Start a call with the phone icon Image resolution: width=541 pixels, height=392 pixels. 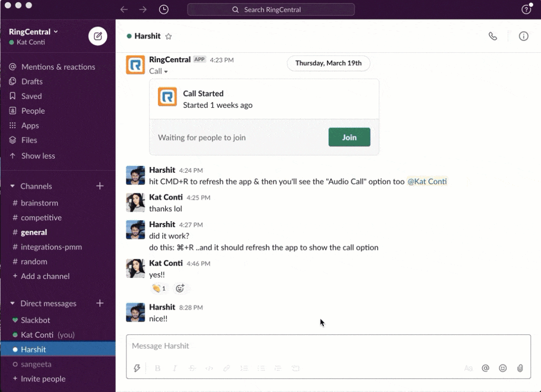pos(492,36)
